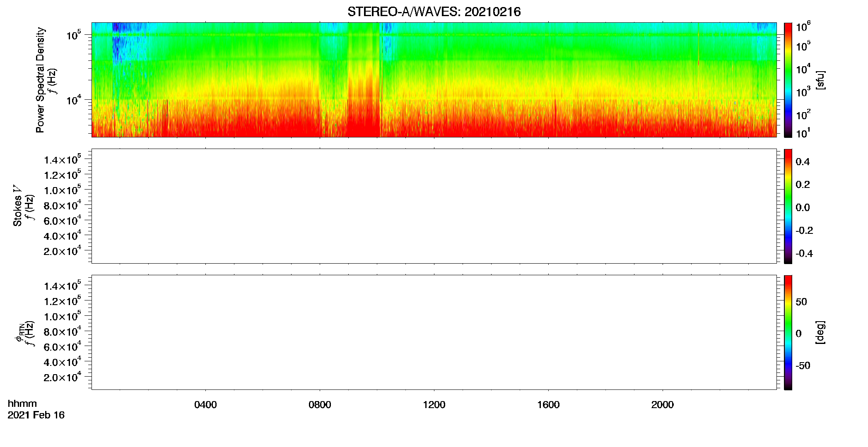868x447 pixels.
Task: Click the Power Spectral Density axis label
Action: [40, 80]
